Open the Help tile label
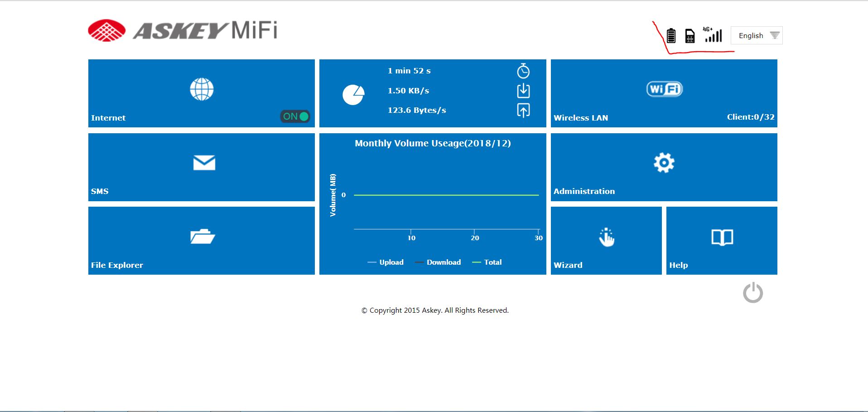Image resolution: width=868 pixels, height=412 pixels. click(x=679, y=265)
